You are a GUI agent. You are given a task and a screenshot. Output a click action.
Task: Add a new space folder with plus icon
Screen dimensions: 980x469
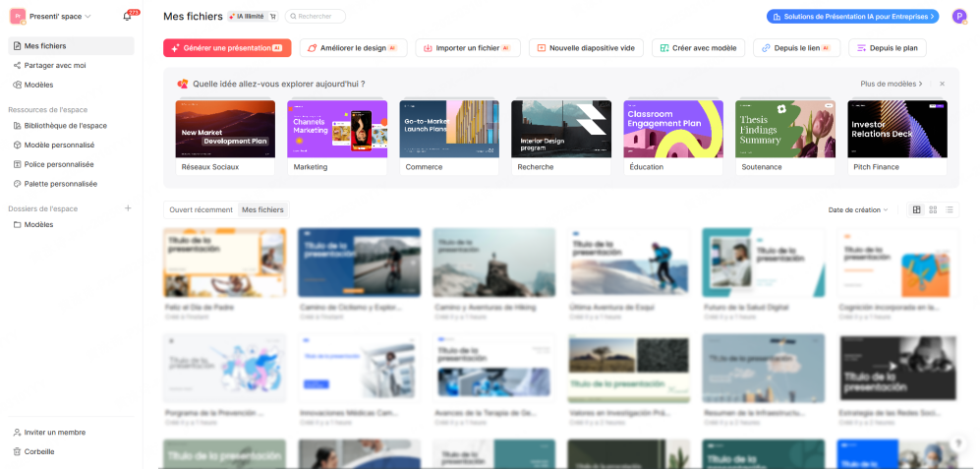[x=127, y=208]
